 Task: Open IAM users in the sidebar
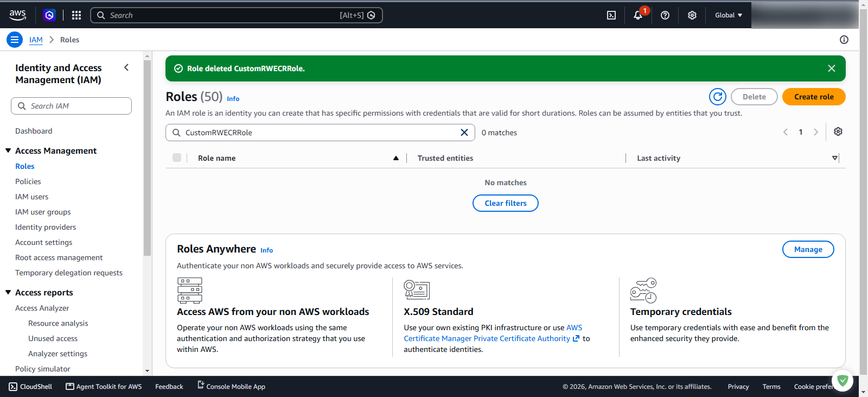pyautogui.click(x=32, y=197)
